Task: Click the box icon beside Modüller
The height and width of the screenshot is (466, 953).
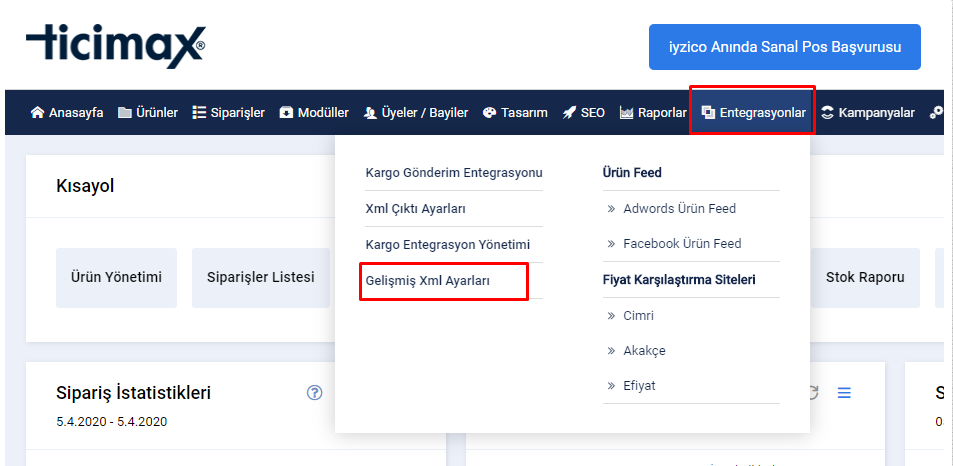Action: 286,113
